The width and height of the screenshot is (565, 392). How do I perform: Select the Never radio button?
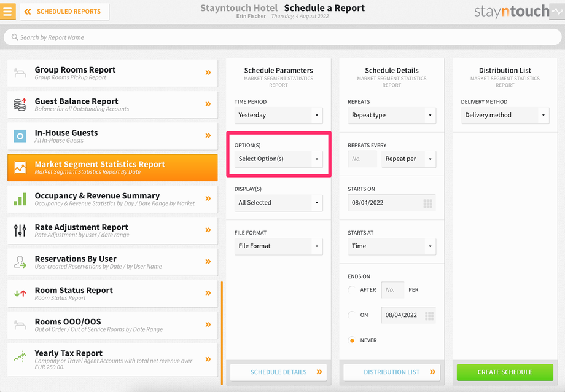(x=352, y=340)
